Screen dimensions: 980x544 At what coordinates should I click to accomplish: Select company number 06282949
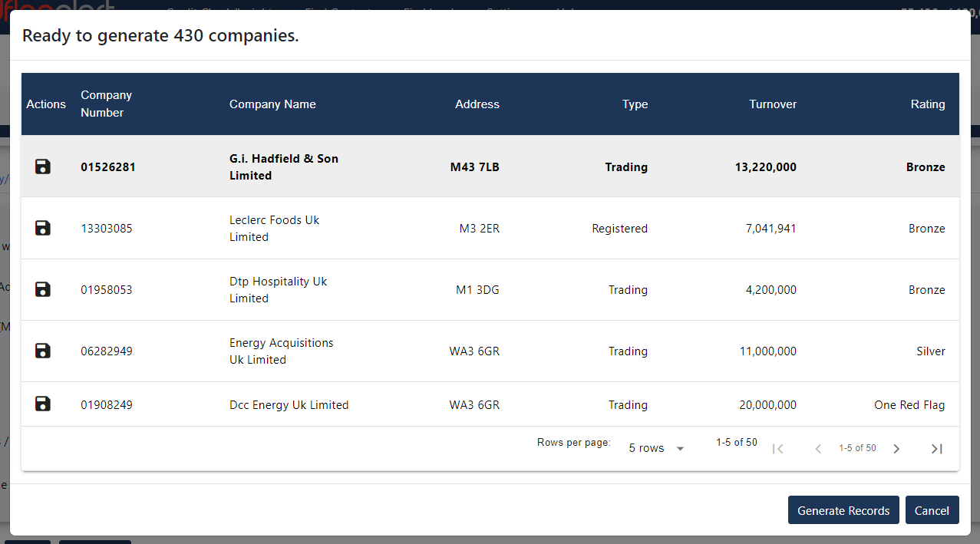[x=107, y=351]
